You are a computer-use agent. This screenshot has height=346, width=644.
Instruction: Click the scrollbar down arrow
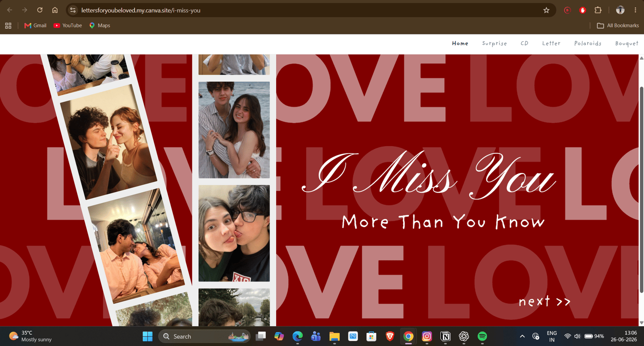[x=641, y=323]
